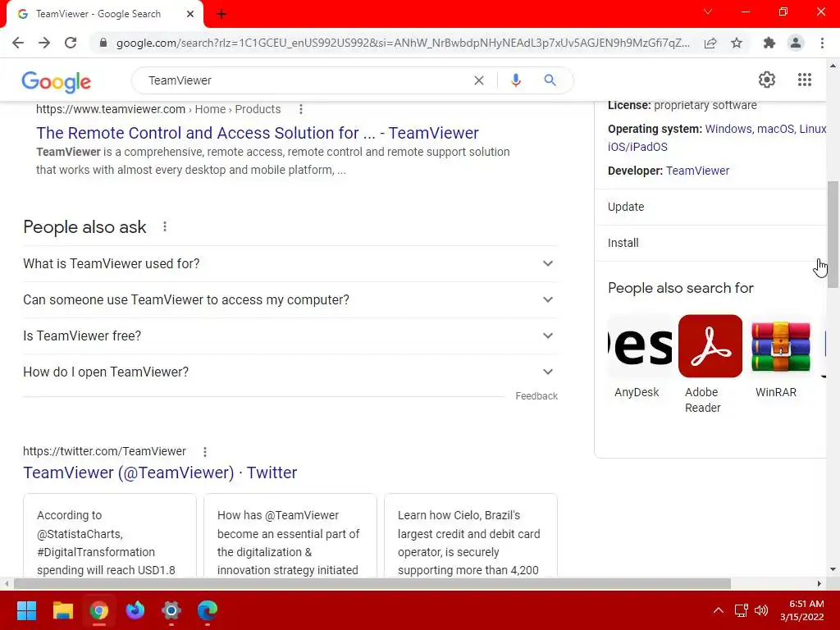840x630 pixels.
Task: Open options for the teamviewer.com result
Action: pos(301,109)
